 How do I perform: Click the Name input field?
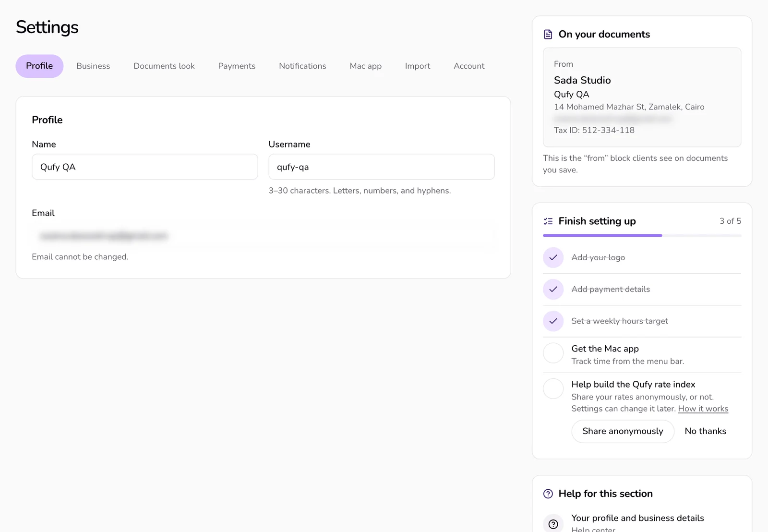coord(145,167)
